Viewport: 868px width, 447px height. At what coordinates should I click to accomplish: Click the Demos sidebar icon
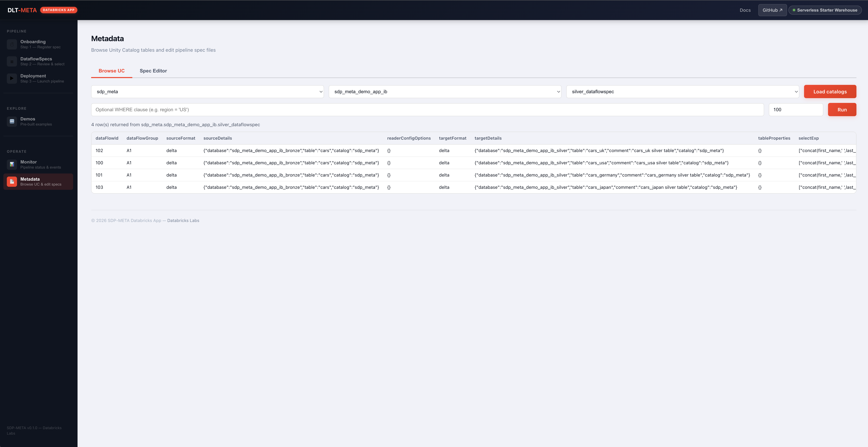(12, 121)
